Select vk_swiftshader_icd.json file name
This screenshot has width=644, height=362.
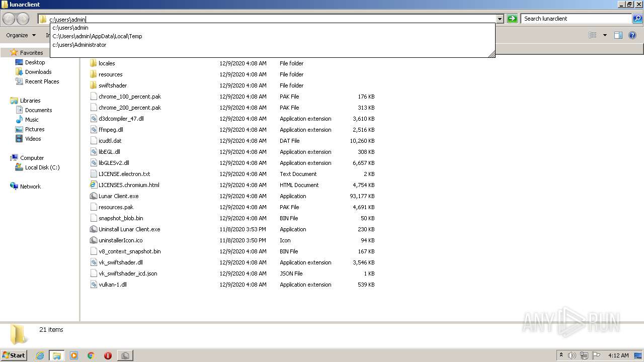(128, 274)
